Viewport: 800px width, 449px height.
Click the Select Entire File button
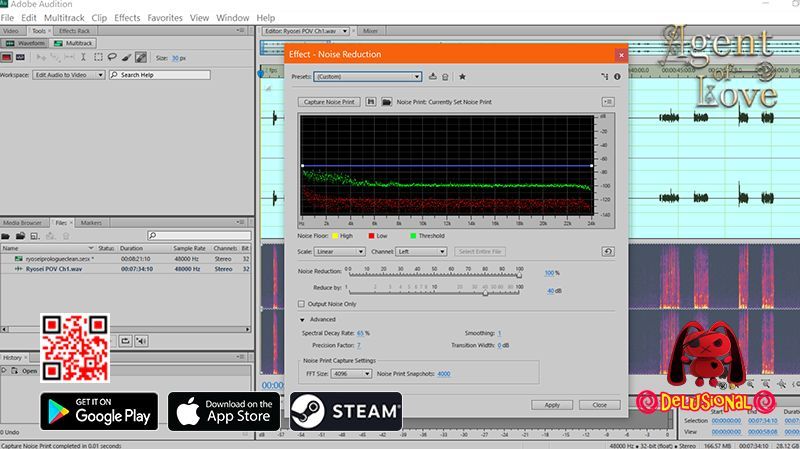(480, 252)
